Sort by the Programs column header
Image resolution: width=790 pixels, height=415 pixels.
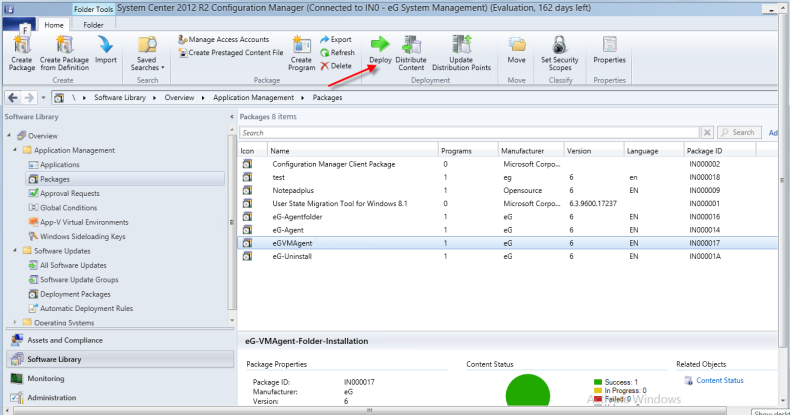tap(468, 151)
